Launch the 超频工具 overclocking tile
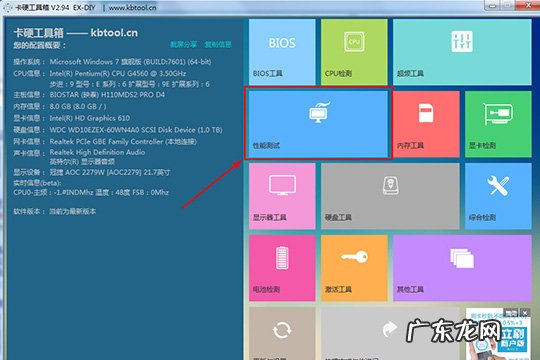Screen dimensions: 540x360 pos(462,52)
